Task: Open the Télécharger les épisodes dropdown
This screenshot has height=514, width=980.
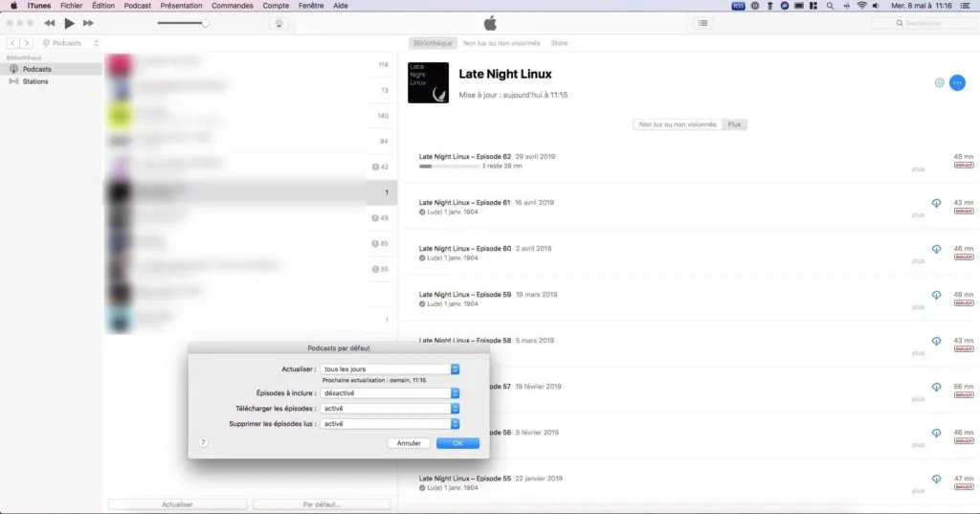Action: coord(390,409)
